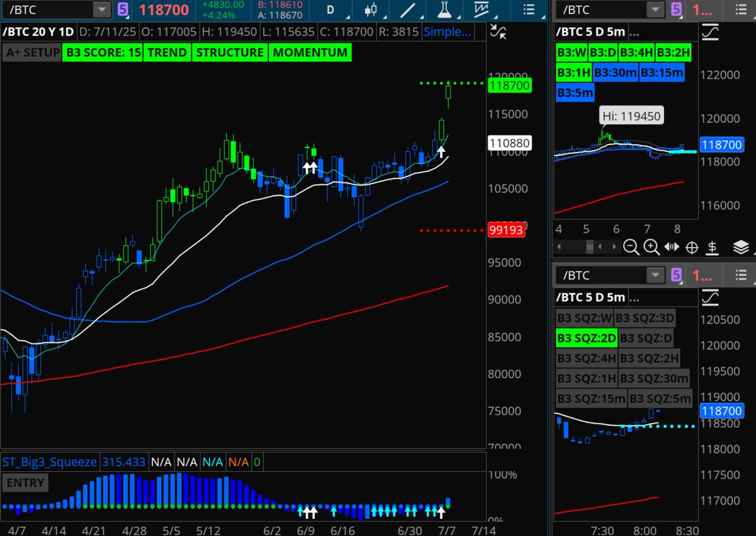
Task: Click the A+ SETUP label
Action: (x=32, y=53)
